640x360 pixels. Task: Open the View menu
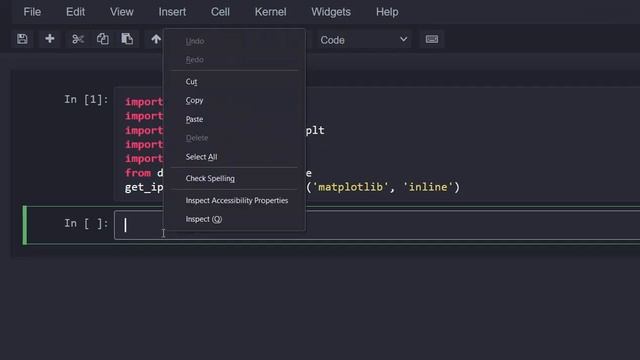[122, 12]
